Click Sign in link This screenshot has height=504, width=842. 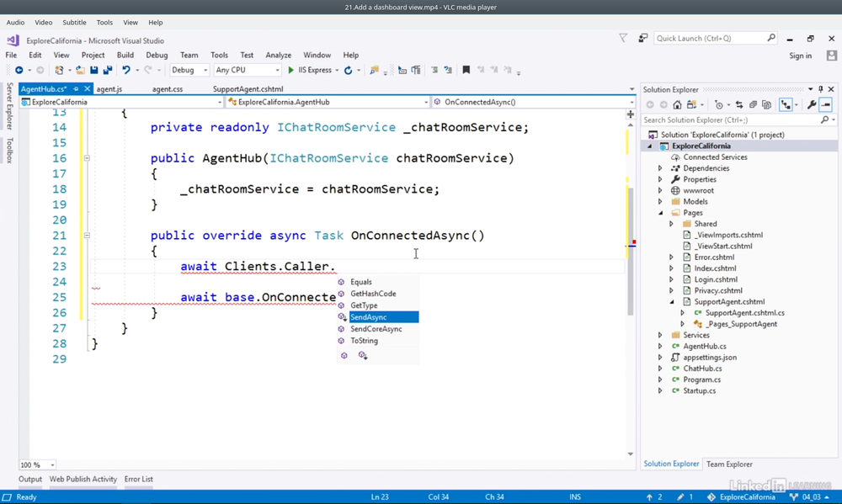pyautogui.click(x=800, y=56)
